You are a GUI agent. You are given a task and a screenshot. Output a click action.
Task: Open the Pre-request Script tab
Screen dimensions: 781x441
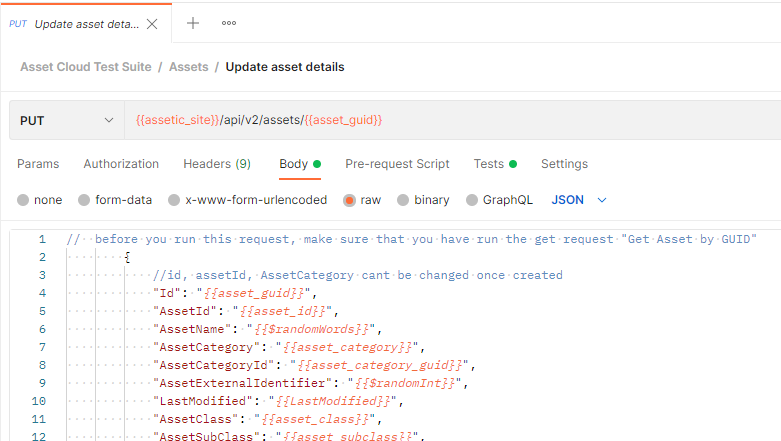pos(397,164)
